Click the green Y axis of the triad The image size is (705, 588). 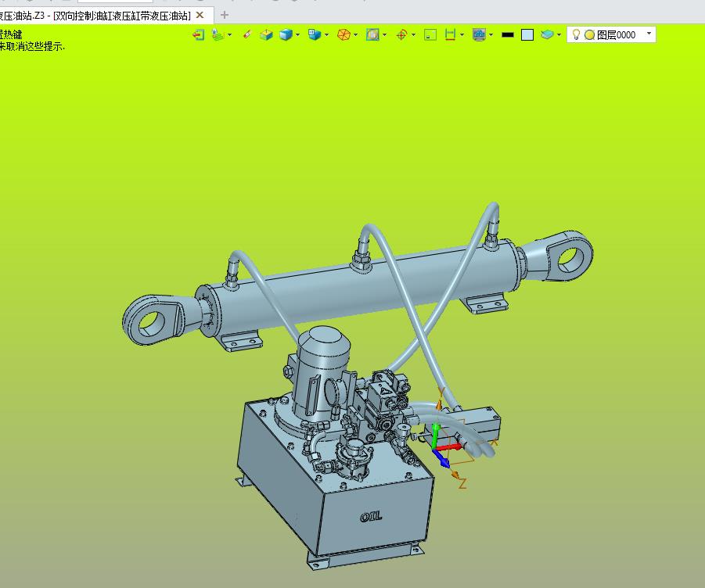(x=435, y=435)
